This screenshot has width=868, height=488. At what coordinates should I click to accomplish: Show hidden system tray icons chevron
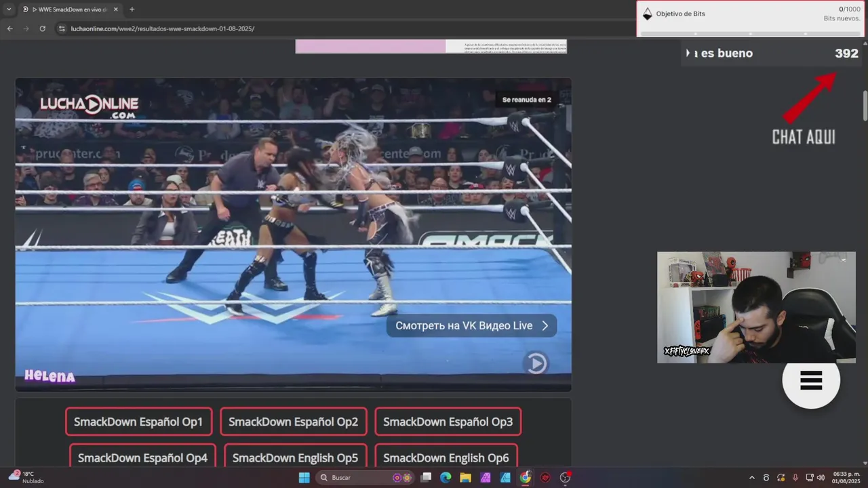pyautogui.click(x=751, y=477)
